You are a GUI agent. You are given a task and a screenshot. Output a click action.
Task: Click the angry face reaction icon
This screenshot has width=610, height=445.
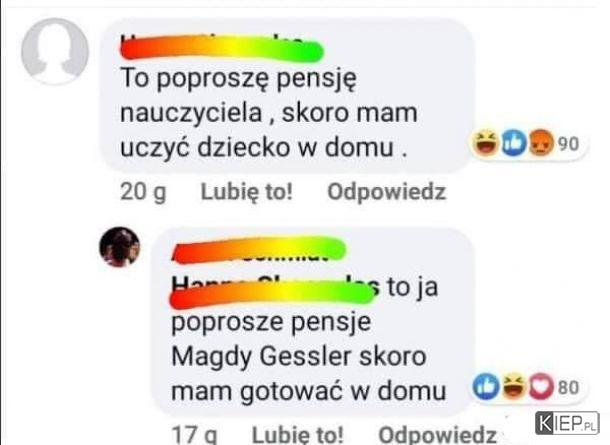pos(541,143)
